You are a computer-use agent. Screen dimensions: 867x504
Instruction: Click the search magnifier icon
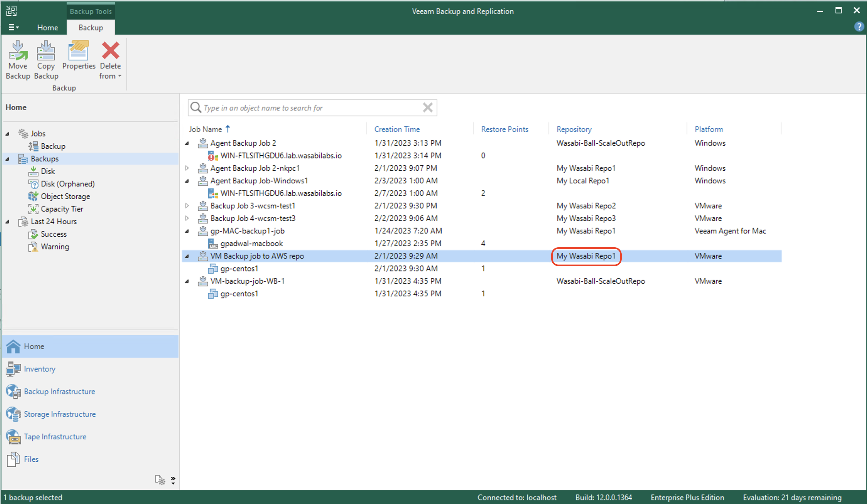click(x=196, y=108)
